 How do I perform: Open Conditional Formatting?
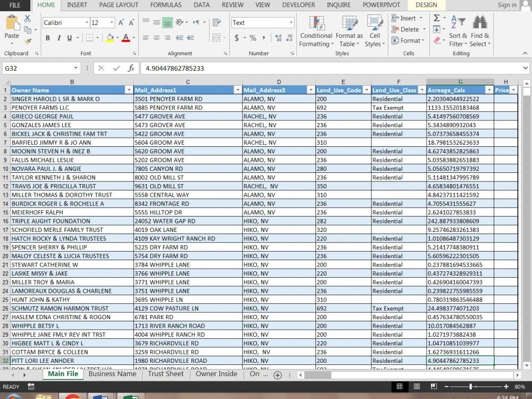[316, 31]
